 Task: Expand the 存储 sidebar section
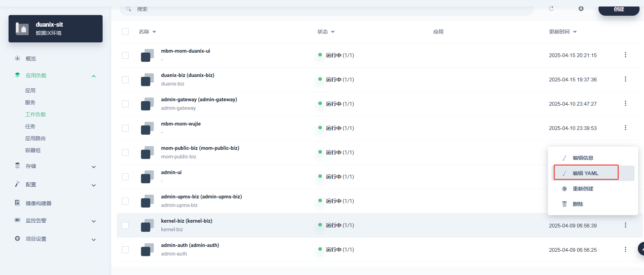pos(93,167)
